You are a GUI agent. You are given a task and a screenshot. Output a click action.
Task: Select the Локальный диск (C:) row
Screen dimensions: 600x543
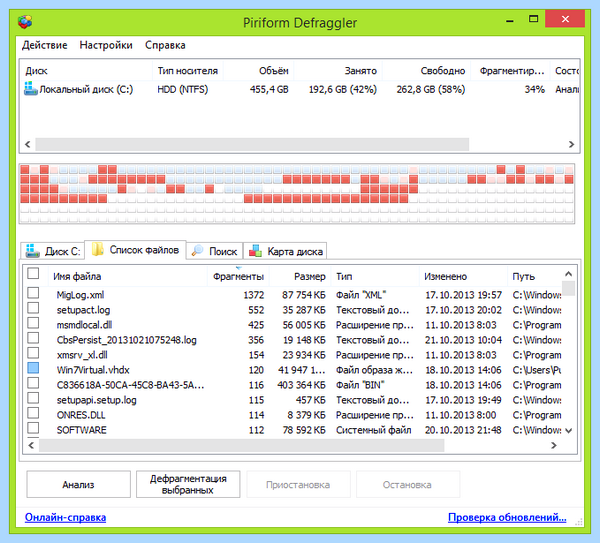pyautogui.click(x=300, y=89)
